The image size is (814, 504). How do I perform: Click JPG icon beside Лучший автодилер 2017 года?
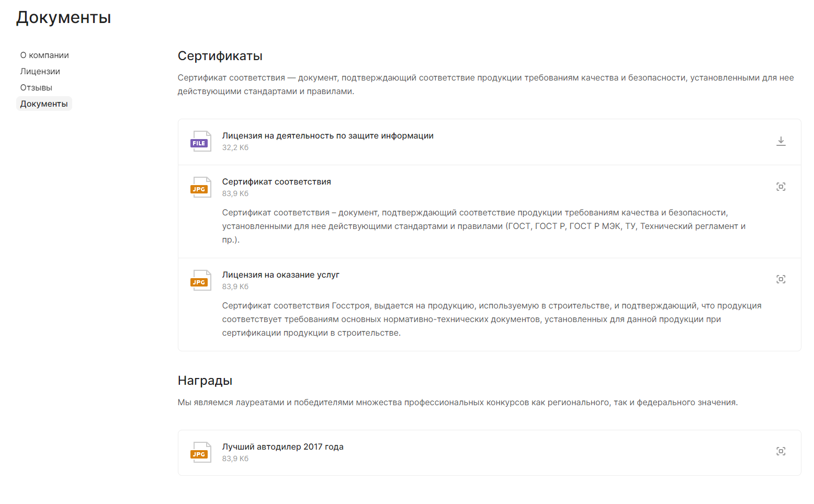pyautogui.click(x=201, y=452)
